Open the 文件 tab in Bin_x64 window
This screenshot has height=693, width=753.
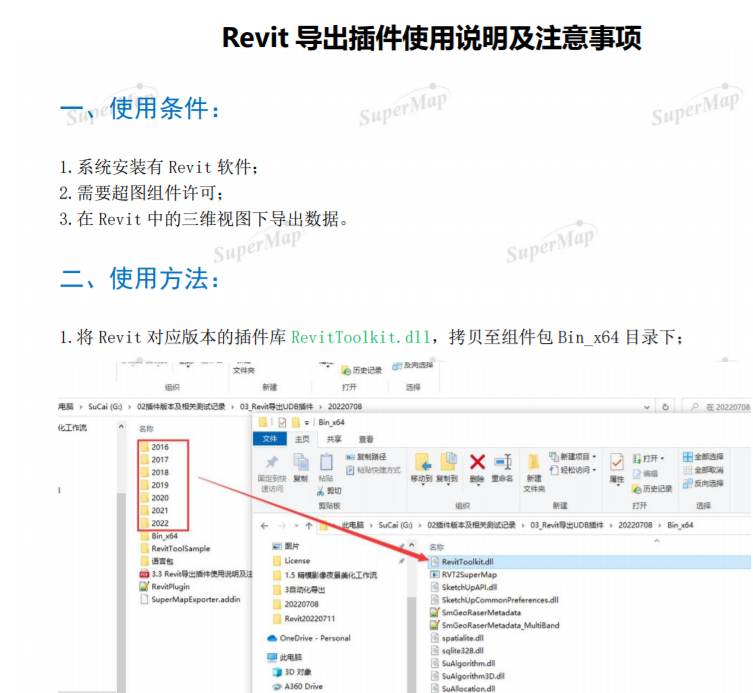[x=269, y=438]
